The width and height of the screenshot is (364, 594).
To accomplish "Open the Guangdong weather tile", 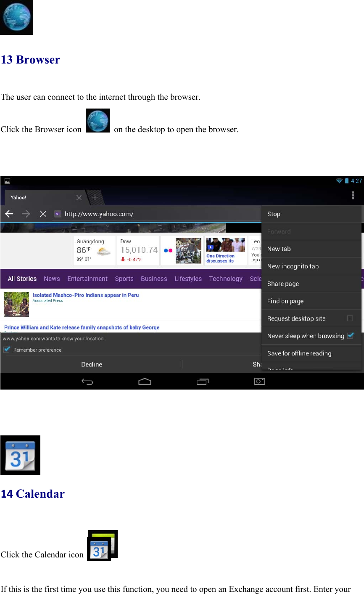I will click(95, 250).
